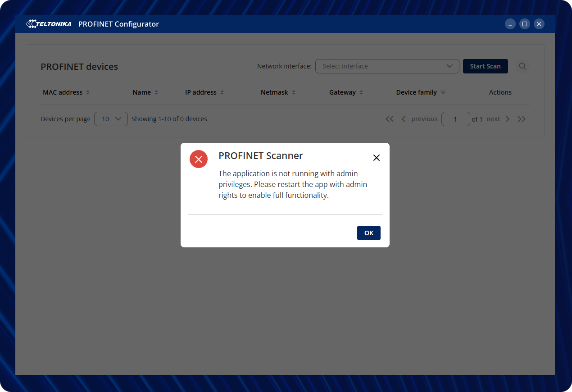Image resolution: width=572 pixels, height=392 pixels.
Task: Click the Teltonika logo in title bar
Action: pos(49,24)
